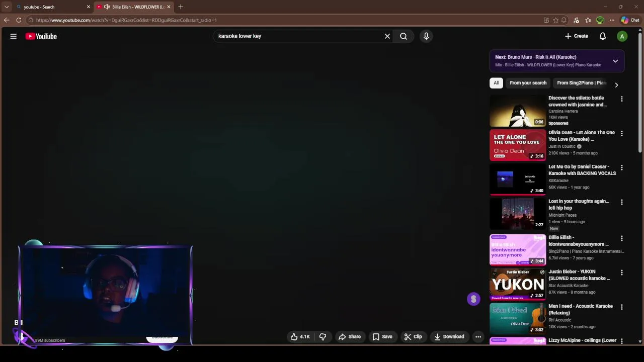Mute the Billie Eilish tab audio
The image size is (644, 362).
(107, 7)
